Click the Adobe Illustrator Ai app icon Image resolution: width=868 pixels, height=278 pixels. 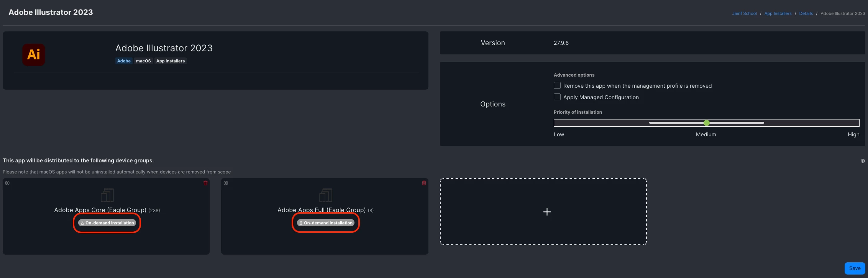(34, 55)
